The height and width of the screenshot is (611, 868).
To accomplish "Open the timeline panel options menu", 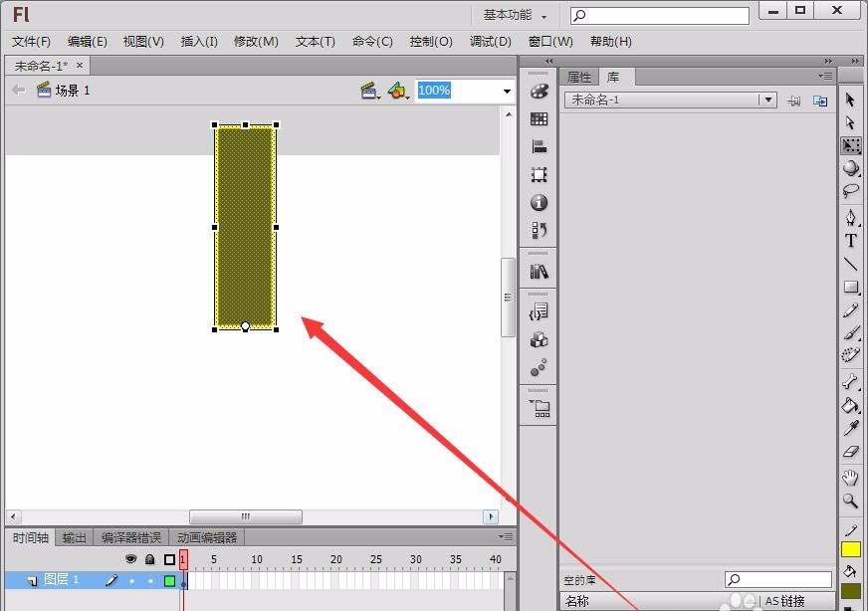I will click(506, 536).
